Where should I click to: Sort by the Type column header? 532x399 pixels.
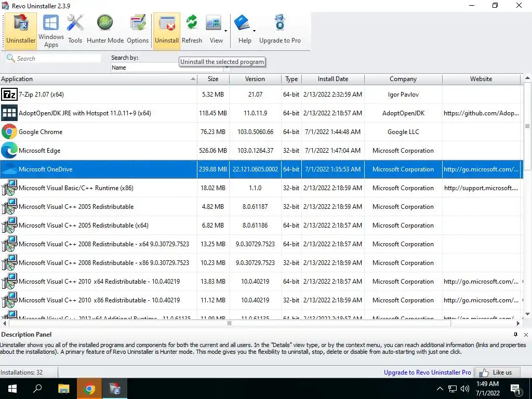coord(291,79)
